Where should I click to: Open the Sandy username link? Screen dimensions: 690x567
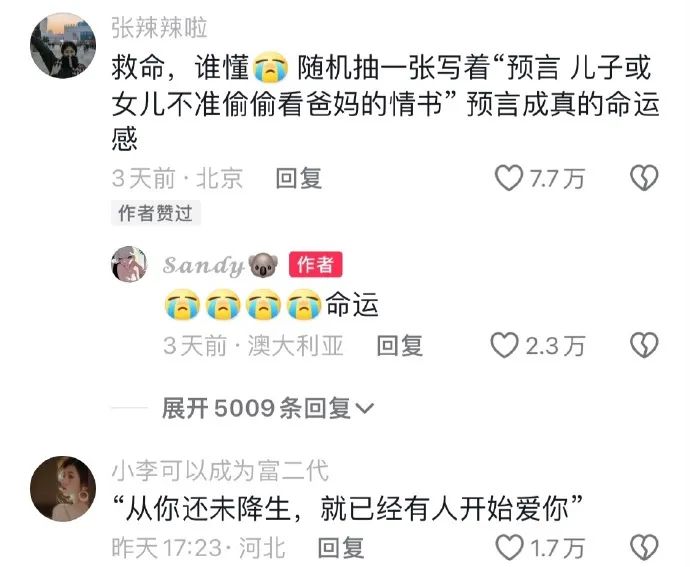point(204,265)
